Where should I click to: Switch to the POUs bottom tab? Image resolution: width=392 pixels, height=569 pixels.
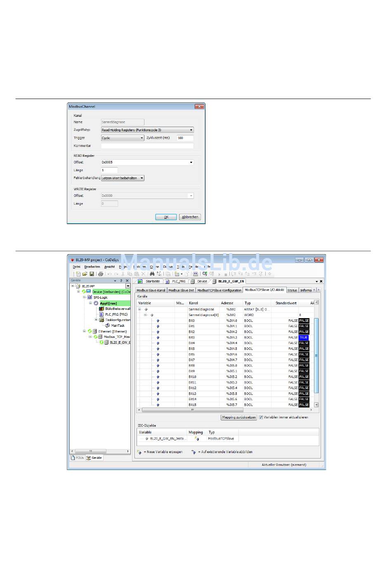pyautogui.click(x=77, y=458)
